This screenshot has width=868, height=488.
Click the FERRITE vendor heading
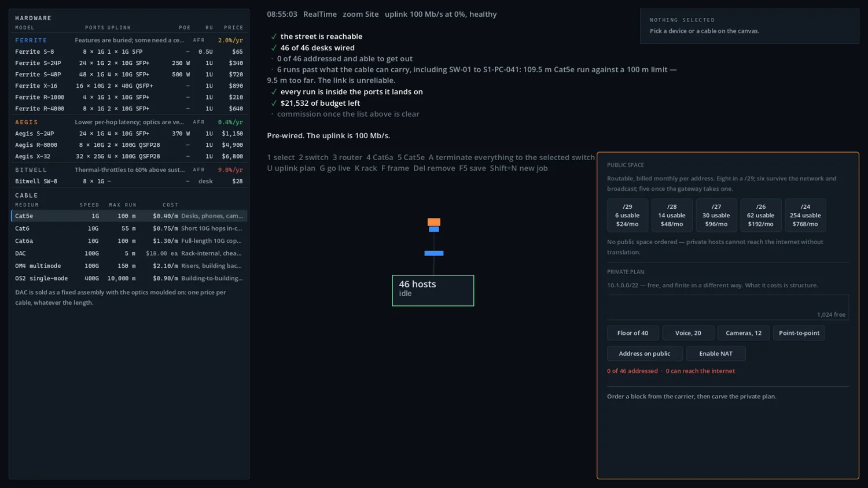coord(31,40)
